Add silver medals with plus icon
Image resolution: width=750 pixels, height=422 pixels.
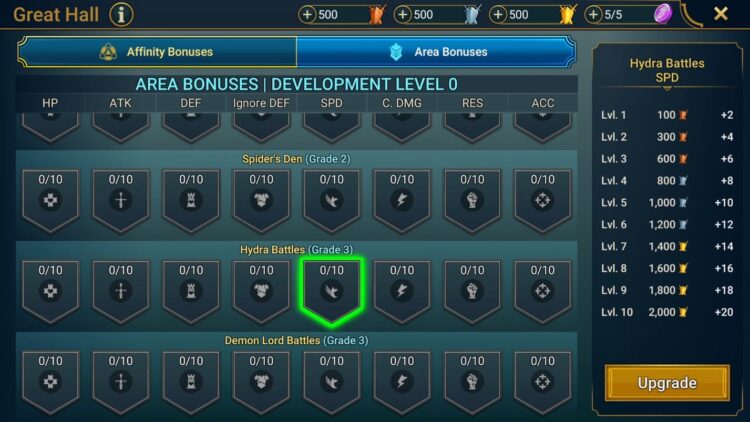403,15
